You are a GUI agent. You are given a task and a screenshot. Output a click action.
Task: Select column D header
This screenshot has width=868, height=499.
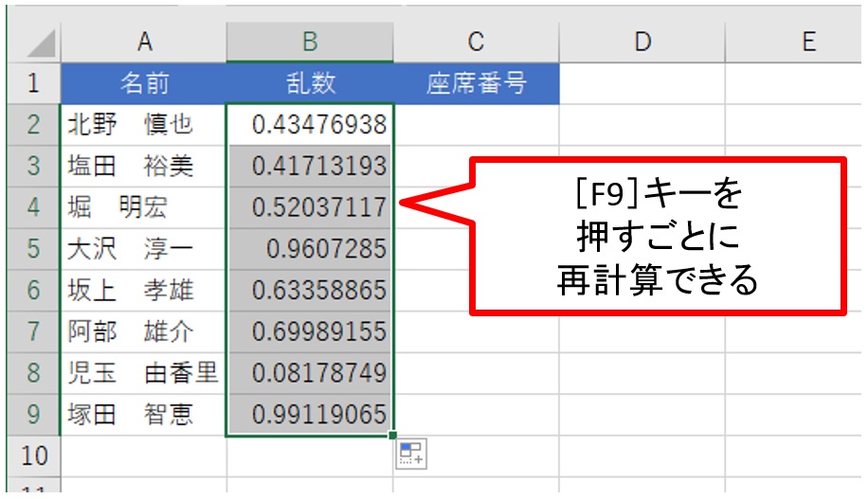[642, 42]
